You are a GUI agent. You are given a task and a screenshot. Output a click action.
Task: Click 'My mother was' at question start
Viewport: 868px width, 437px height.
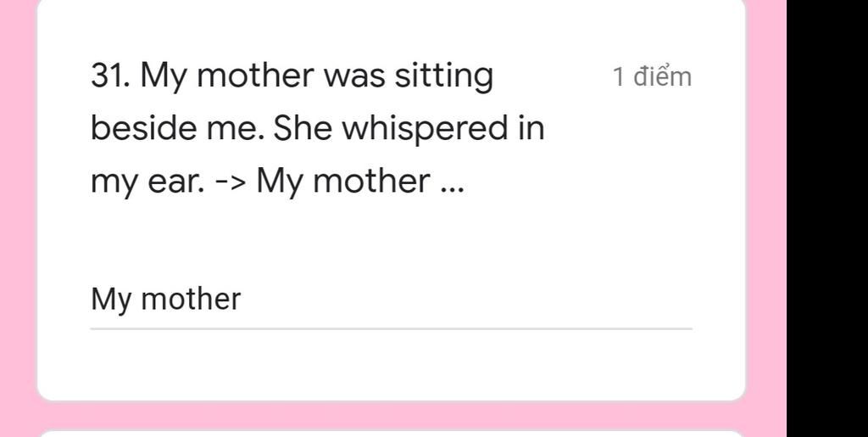click(x=263, y=77)
